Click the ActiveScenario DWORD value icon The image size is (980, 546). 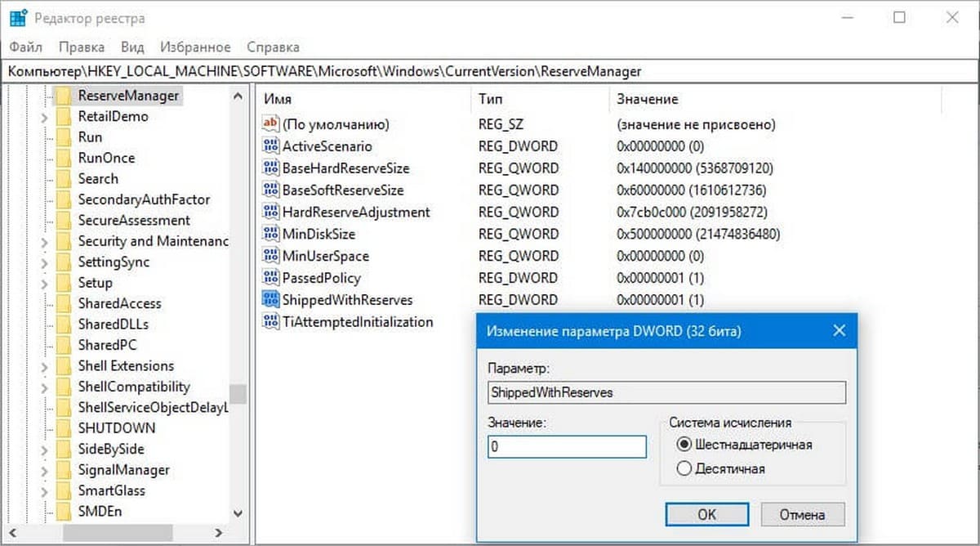pos(270,146)
